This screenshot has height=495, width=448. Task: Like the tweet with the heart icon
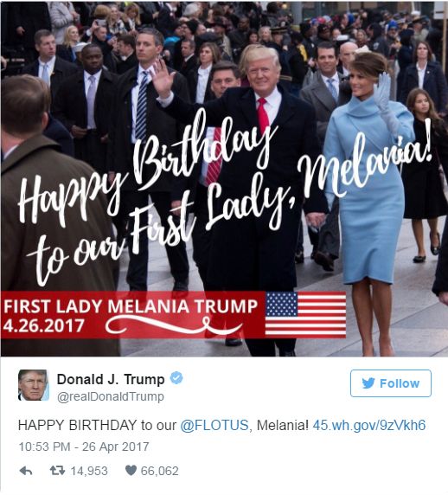pos(131,471)
